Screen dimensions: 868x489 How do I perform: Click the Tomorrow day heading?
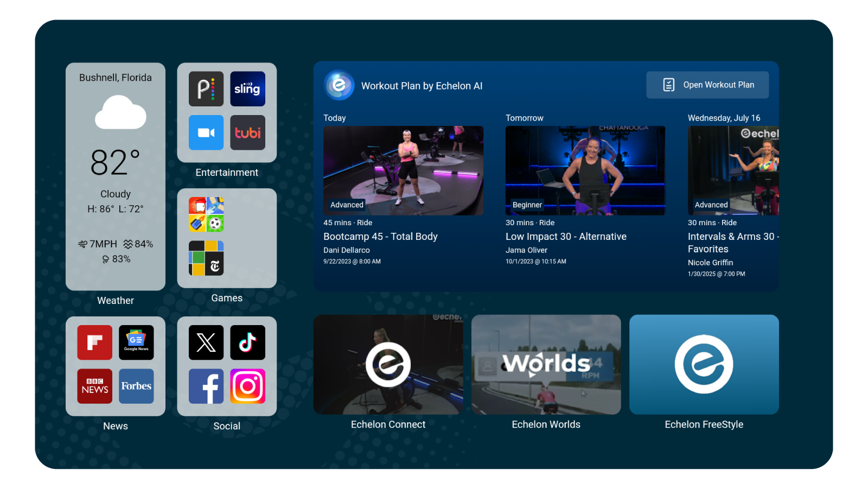(x=525, y=118)
